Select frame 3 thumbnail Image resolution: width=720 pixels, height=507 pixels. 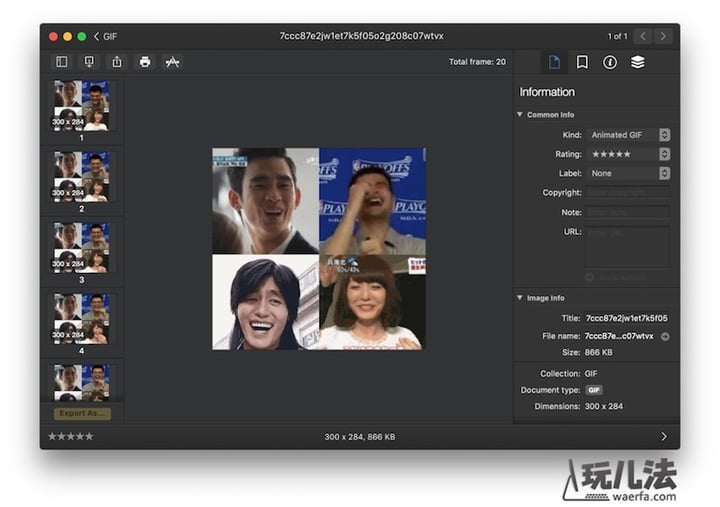tap(82, 245)
